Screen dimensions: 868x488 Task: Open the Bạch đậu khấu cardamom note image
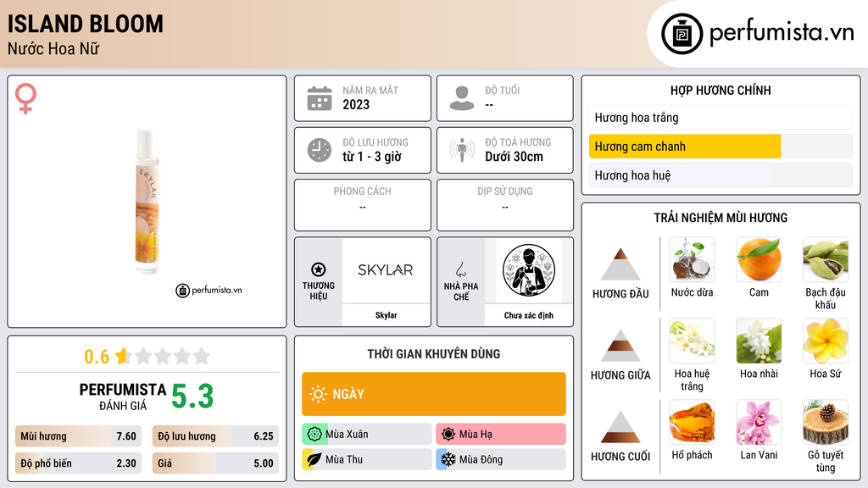tap(826, 260)
